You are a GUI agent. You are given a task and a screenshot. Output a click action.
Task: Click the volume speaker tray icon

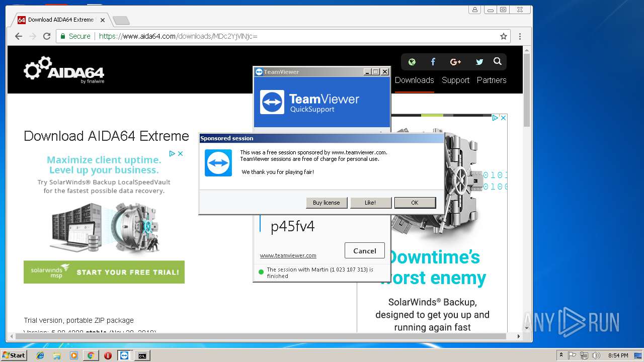coord(596,355)
